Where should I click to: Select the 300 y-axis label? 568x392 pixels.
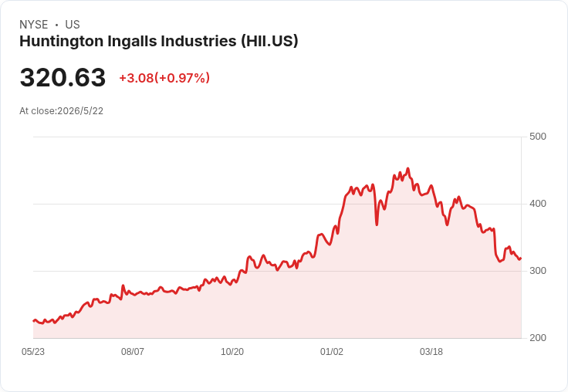coord(538,271)
